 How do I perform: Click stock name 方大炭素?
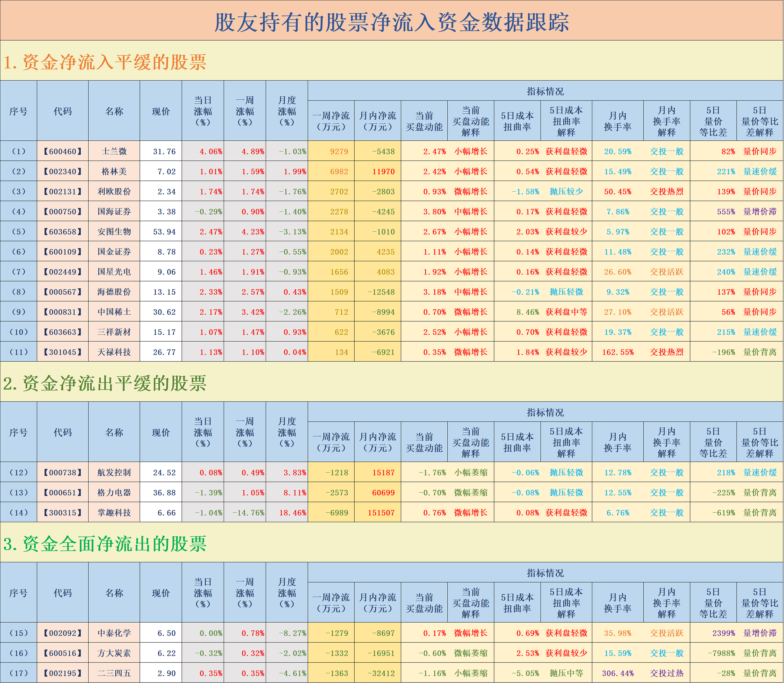[x=114, y=653]
